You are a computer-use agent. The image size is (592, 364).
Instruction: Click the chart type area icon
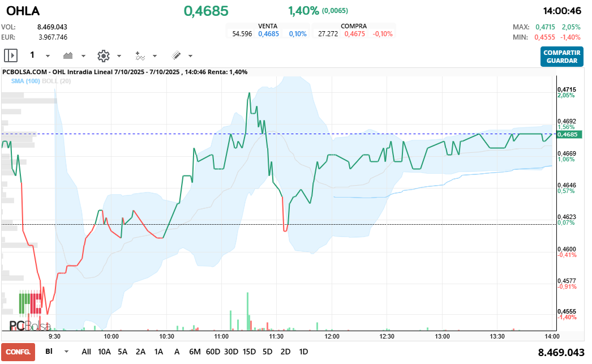click(68, 55)
